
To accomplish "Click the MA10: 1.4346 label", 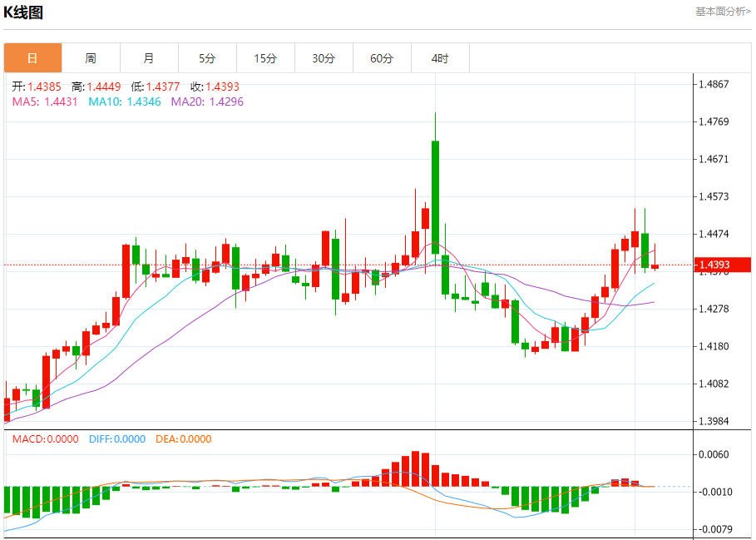I will [125, 102].
